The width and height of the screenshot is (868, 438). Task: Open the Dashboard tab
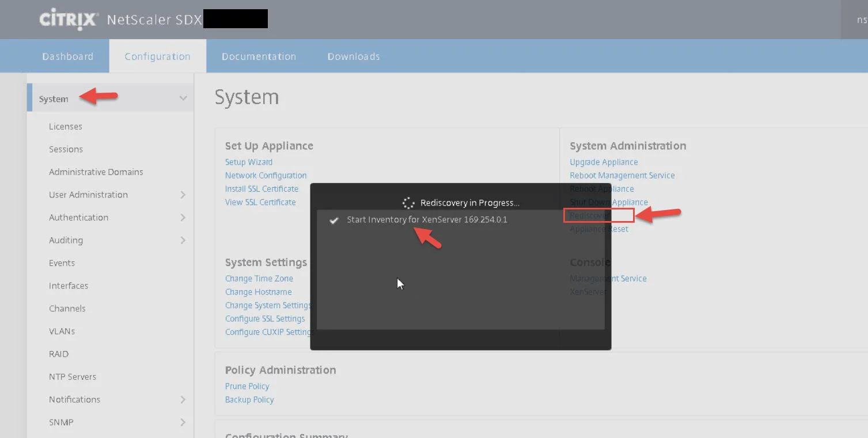68,56
